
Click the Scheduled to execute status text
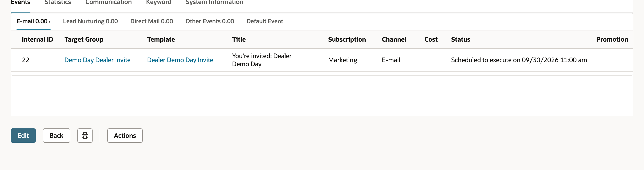[519, 60]
